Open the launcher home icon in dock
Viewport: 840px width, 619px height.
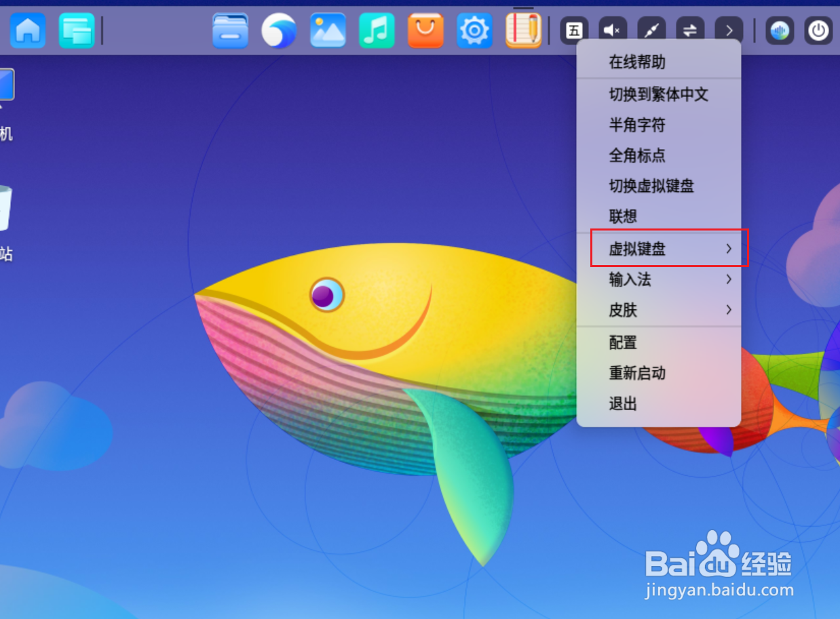28,31
